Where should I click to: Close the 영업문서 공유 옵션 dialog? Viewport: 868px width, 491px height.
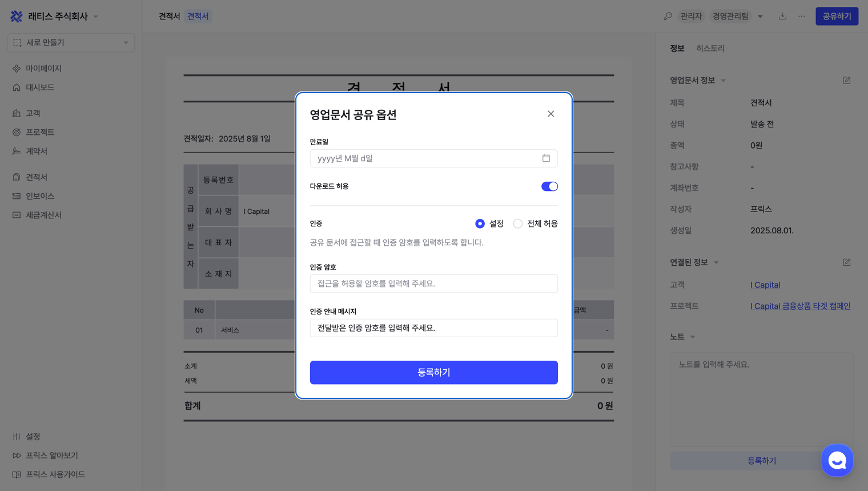click(550, 114)
